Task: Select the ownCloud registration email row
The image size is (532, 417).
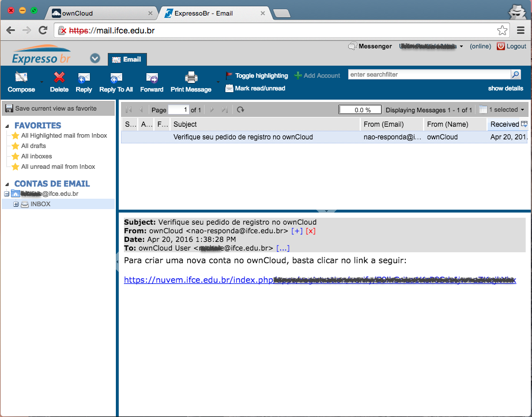Action: coord(324,137)
